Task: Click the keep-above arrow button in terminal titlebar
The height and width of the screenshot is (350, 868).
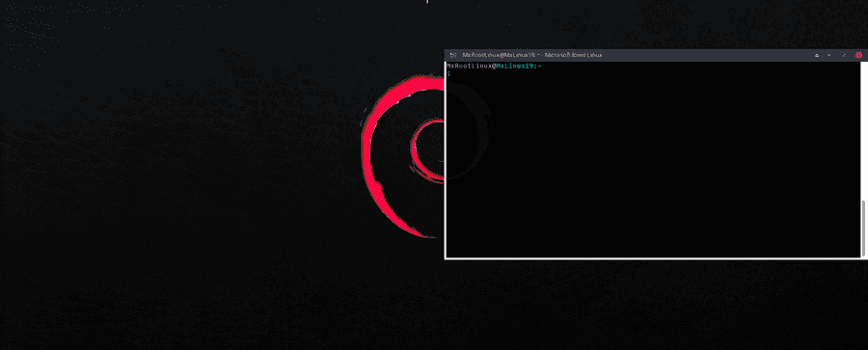Action: pyautogui.click(x=817, y=55)
